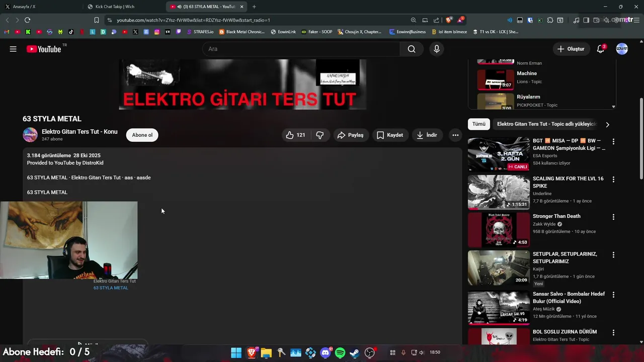
Task: Save the video with Kaydet
Action: (x=390, y=135)
